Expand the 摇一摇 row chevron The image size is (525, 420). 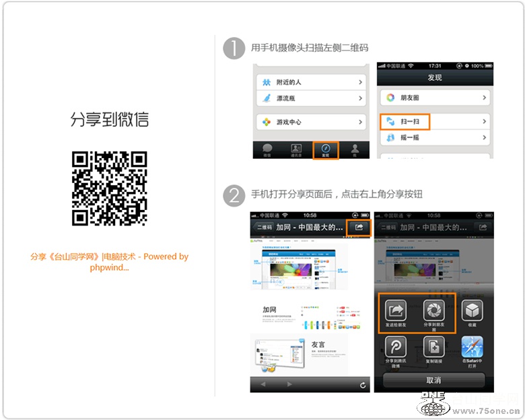click(x=484, y=137)
